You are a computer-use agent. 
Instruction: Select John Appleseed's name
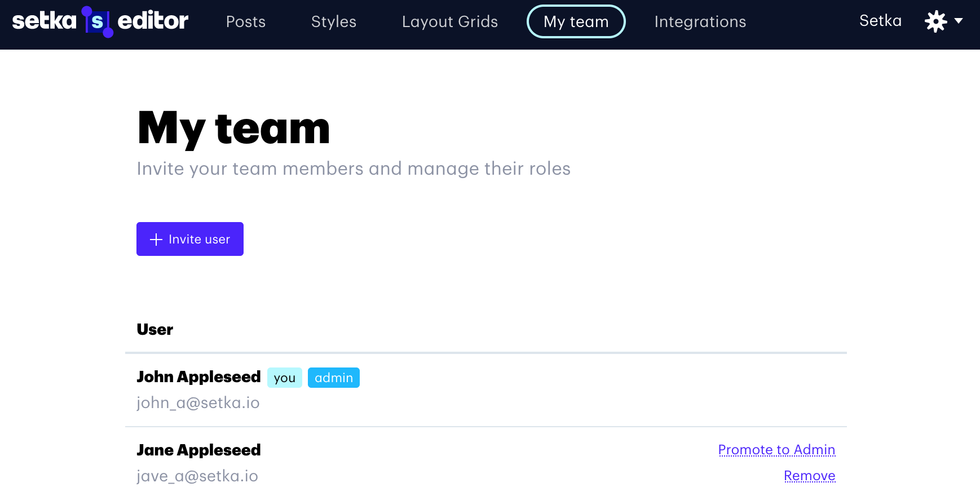coord(198,377)
